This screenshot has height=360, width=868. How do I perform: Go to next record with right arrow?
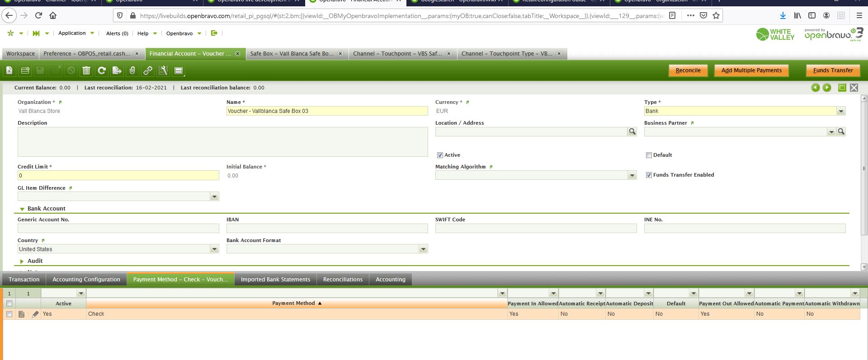click(x=827, y=88)
